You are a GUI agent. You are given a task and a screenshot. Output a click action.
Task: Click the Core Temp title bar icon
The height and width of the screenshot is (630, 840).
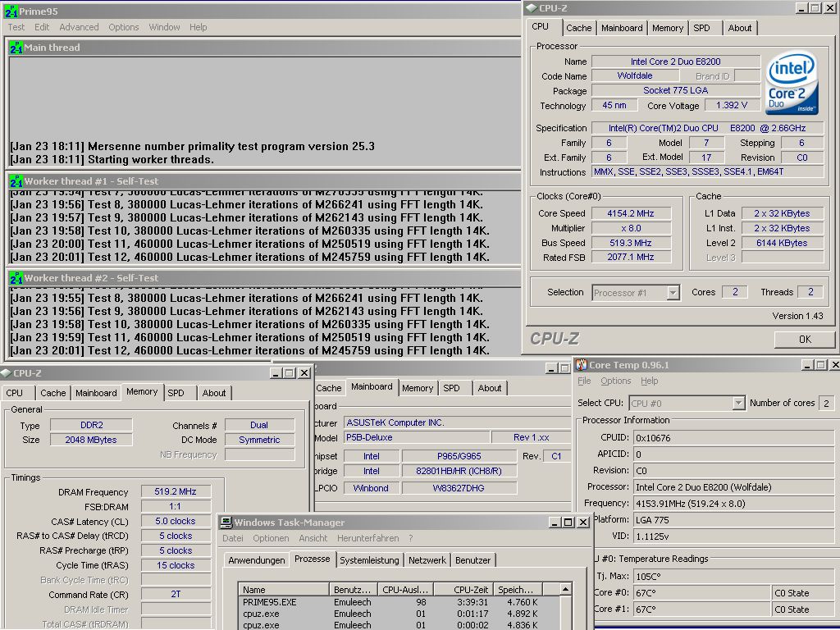coord(582,365)
